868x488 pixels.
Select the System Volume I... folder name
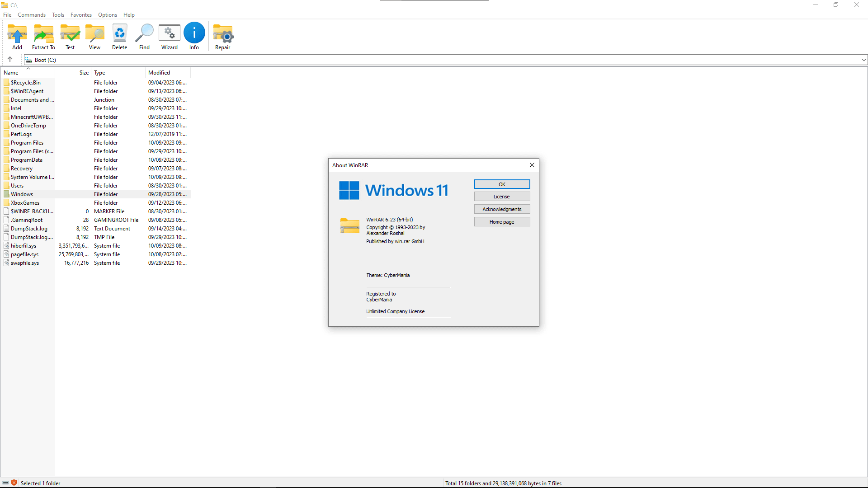33,177
